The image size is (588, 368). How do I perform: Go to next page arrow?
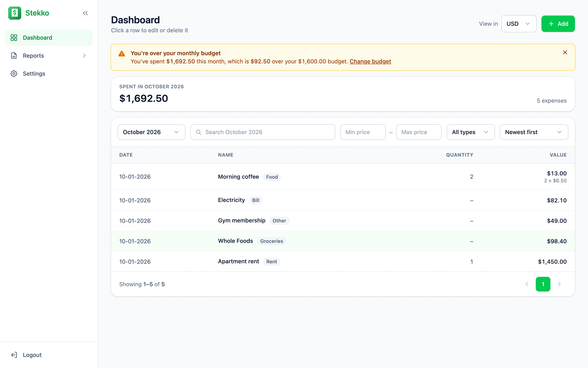tap(559, 284)
